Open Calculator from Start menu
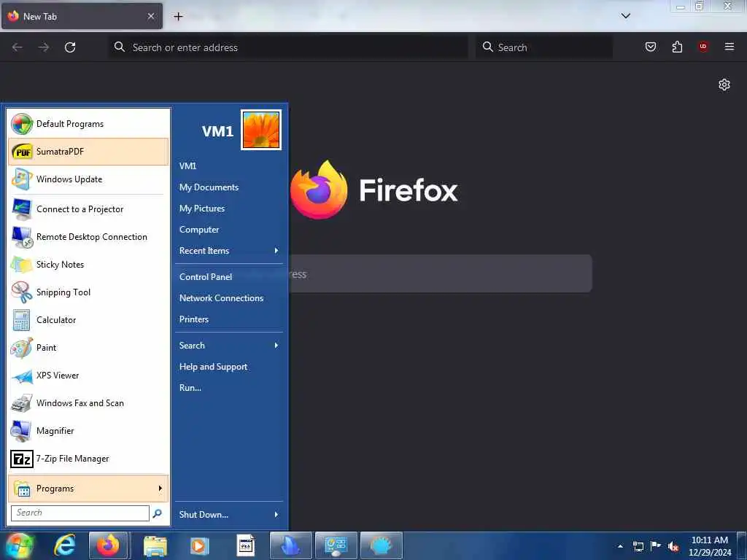Image resolution: width=747 pixels, height=560 pixels. (x=88, y=320)
